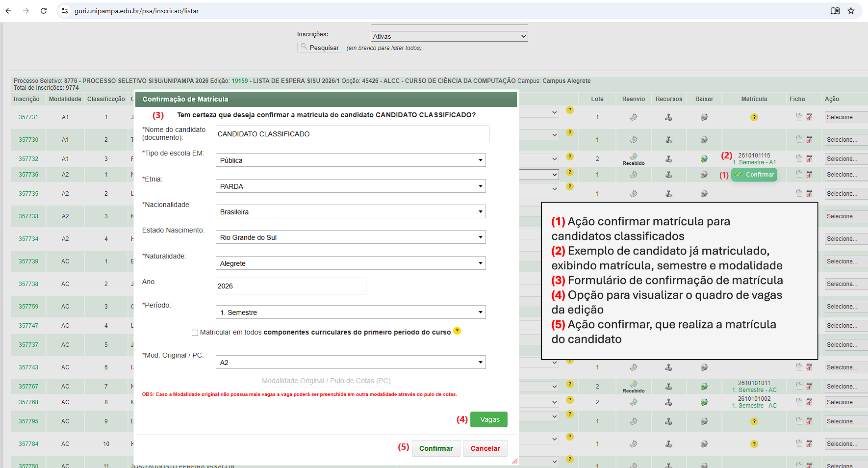868x468 pixels.
Task: Click Matrícula help icon in row 357731
Action: click(x=754, y=117)
